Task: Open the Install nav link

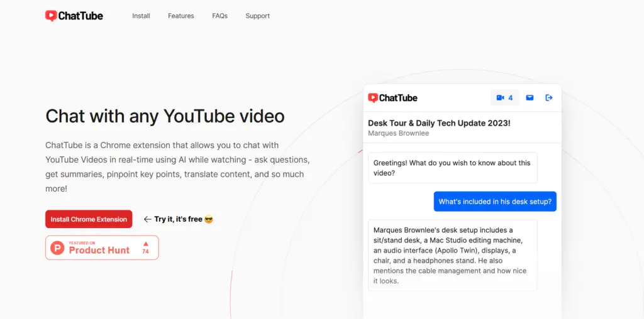Action: coord(141,16)
